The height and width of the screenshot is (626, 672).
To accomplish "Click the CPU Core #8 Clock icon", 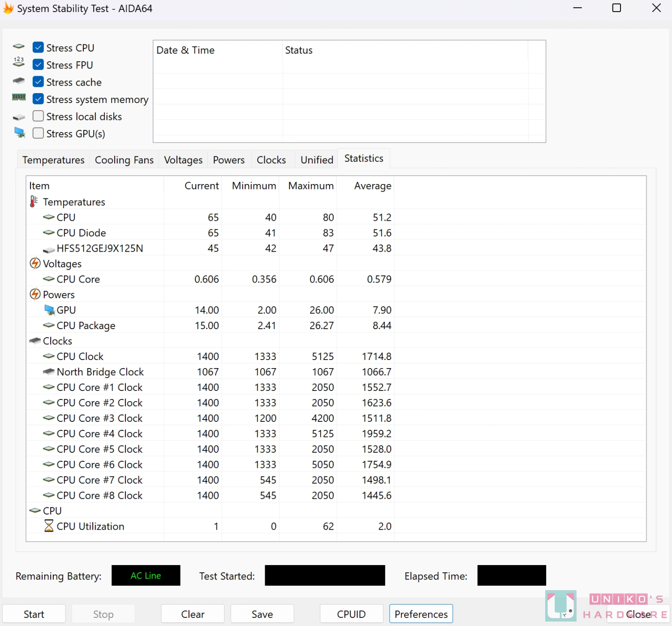I will pyautogui.click(x=49, y=495).
